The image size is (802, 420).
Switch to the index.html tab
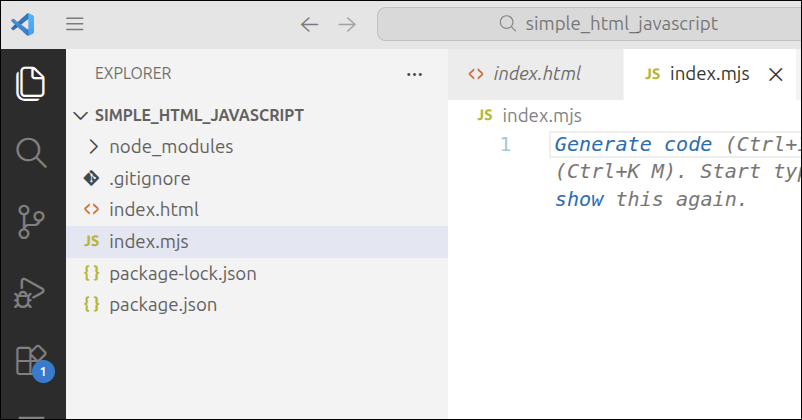pos(536,74)
